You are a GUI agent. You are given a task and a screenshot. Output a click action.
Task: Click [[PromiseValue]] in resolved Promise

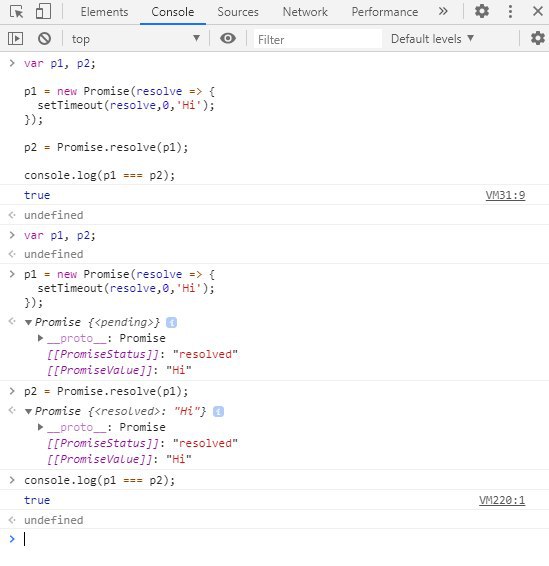coord(100,459)
